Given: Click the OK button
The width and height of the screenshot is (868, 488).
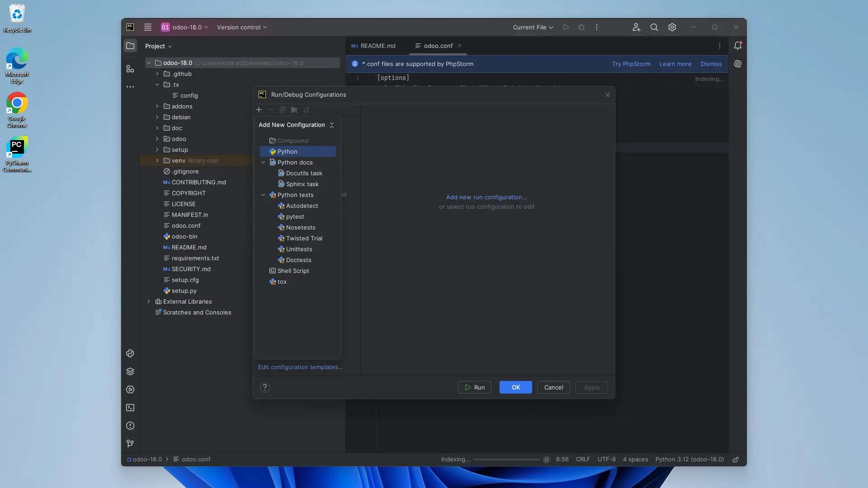Looking at the screenshot, I should coord(516,387).
